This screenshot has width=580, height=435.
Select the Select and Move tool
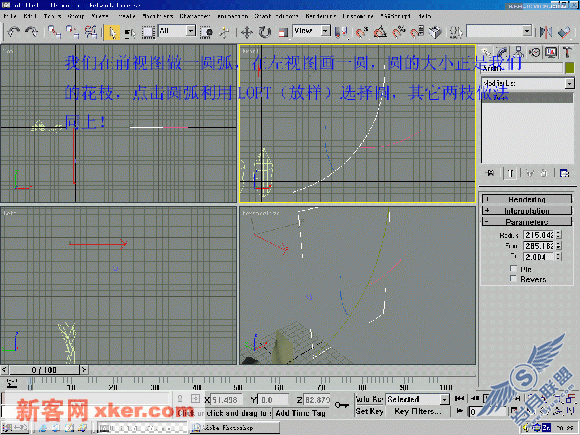pyautogui.click(x=247, y=32)
